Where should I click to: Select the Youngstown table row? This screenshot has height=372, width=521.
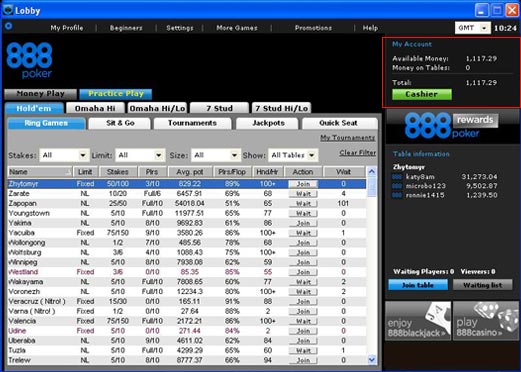(x=187, y=213)
